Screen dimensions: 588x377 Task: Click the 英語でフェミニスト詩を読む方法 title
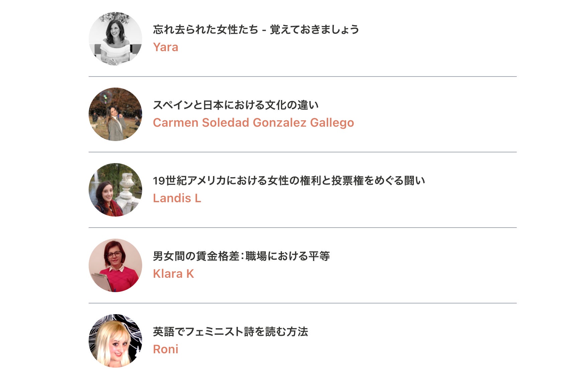tap(230, 332)
